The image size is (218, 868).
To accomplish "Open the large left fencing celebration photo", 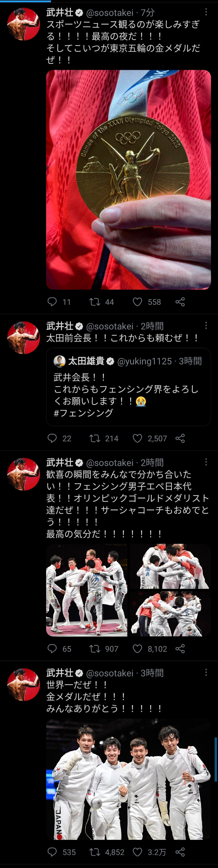I will [x=86, y=590].
